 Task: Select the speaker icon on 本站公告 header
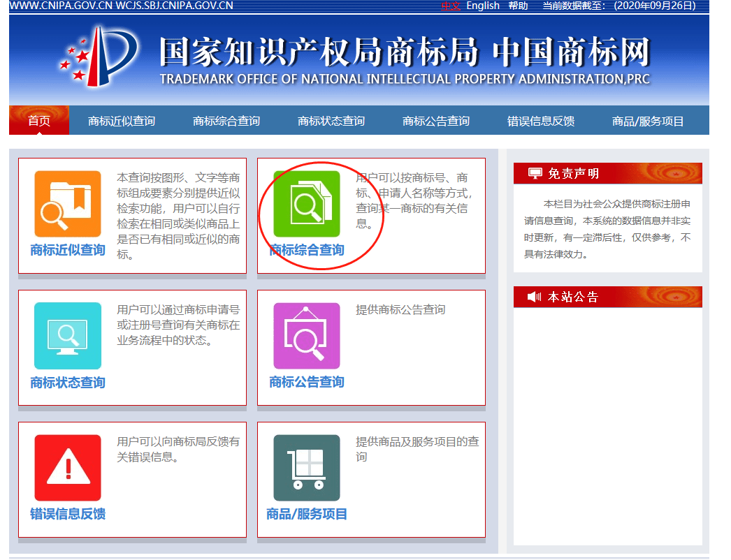click(x=533, y=296)
